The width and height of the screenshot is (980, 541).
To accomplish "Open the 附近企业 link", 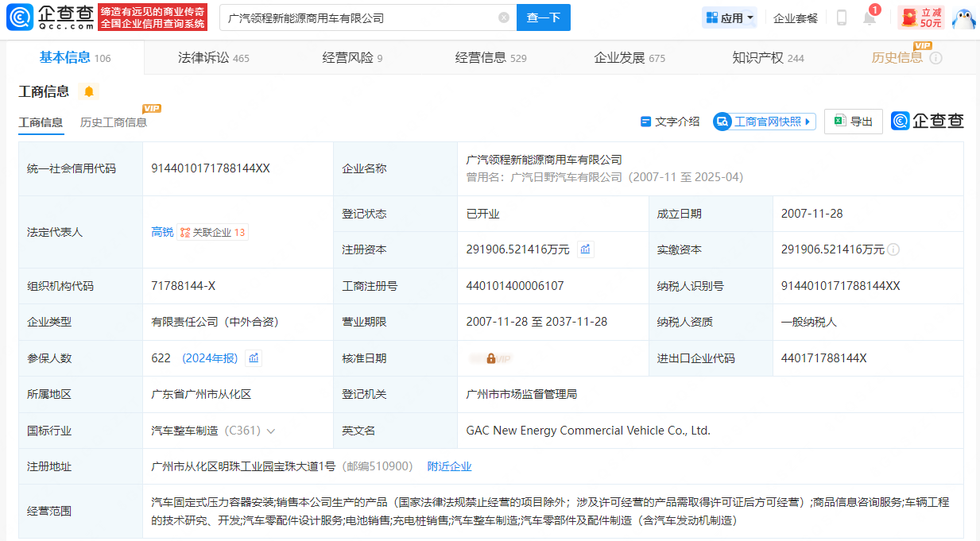I will click(449, 466).
